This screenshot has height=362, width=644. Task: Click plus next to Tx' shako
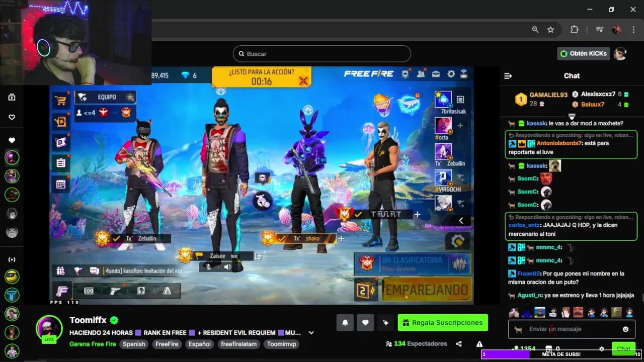coord(341,238)
